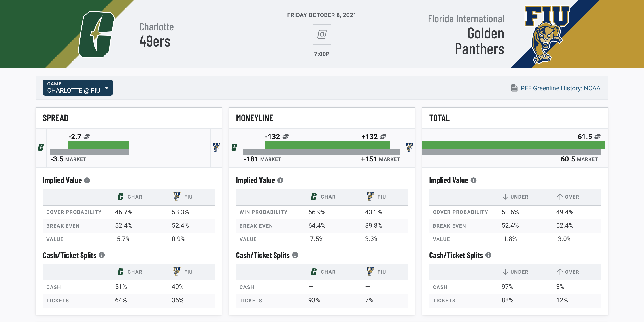The image size is (644, 322).
Task: Click FIU logo right of moneyline bar
Action: 410,147
